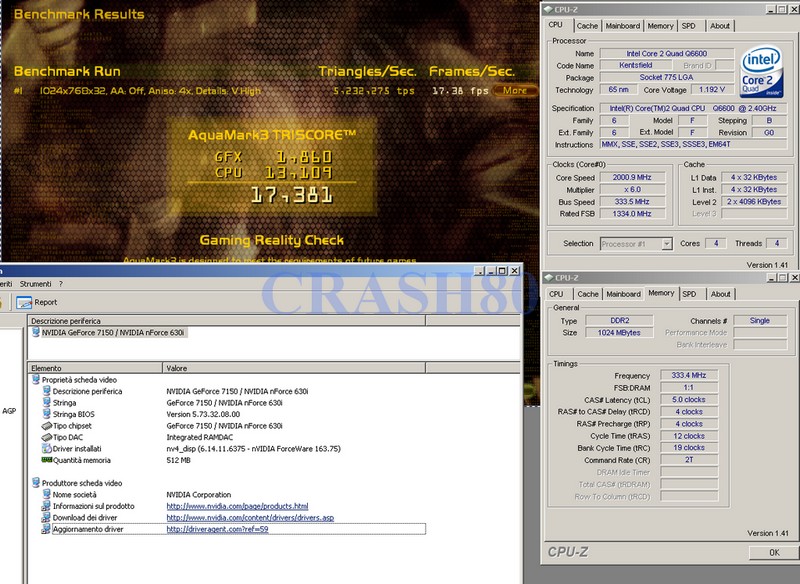Click the Download dei driver row icon
This screenshot has width=800, height=584.
46,517
